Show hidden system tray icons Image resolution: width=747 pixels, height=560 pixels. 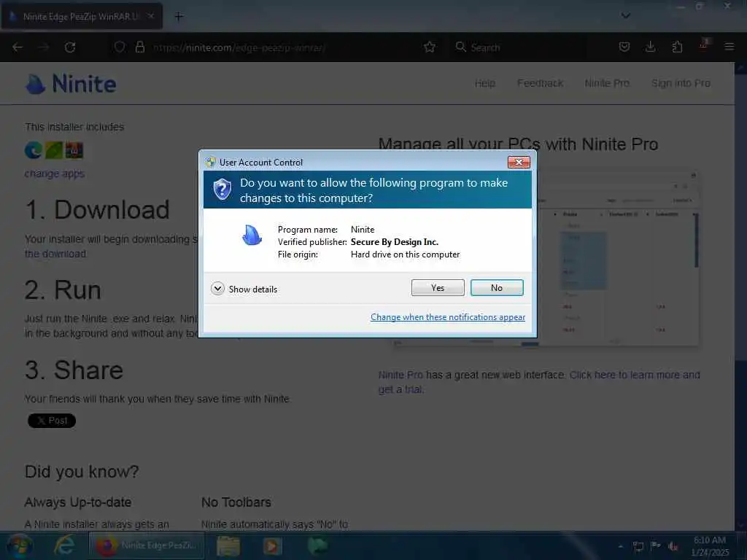coord(620,546)
